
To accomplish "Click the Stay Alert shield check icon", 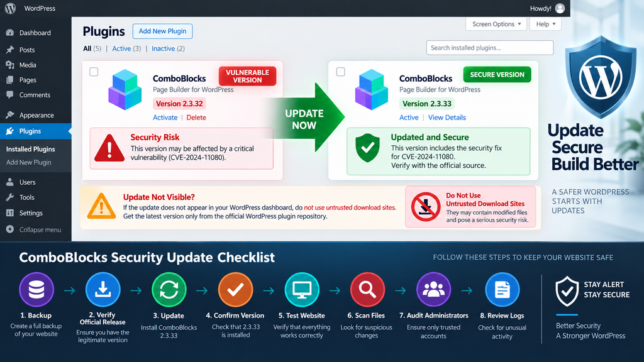I will [x=567, y=291].
